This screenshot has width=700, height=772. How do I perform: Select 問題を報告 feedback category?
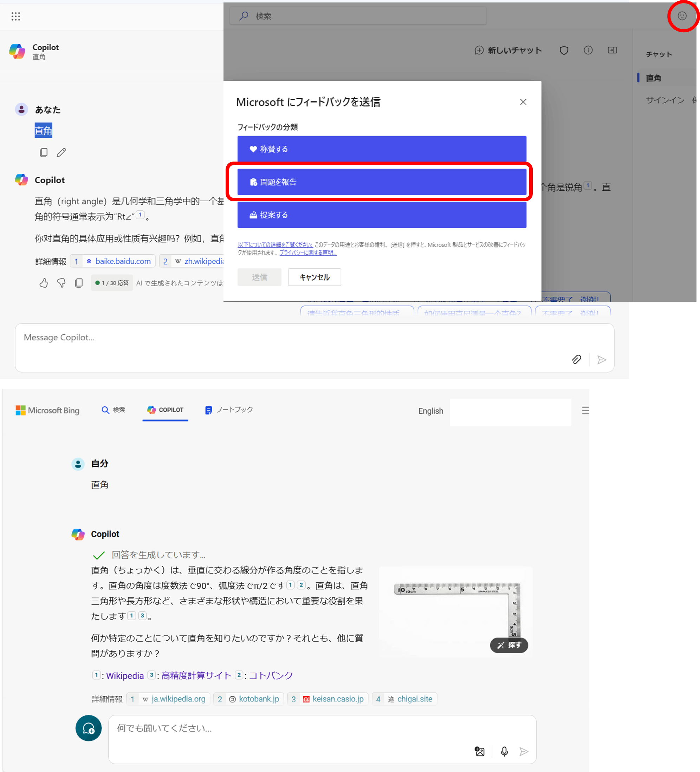[x=382, y=182]
